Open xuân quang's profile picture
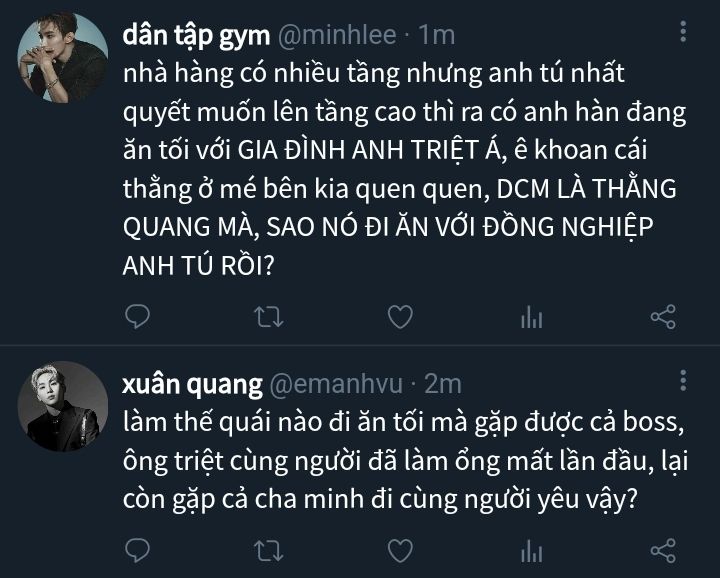The image size is (720, 578). (x=63, y=406)
